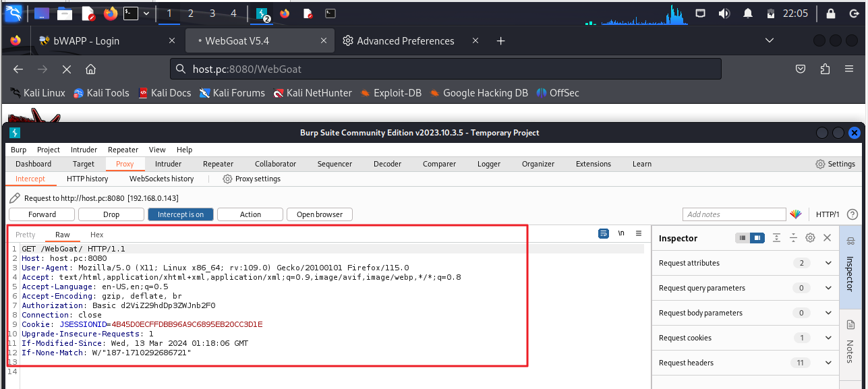868x389 pixels.
Task: Open Proxy settings
Action: pyautogui.click(x=252, y=179)
